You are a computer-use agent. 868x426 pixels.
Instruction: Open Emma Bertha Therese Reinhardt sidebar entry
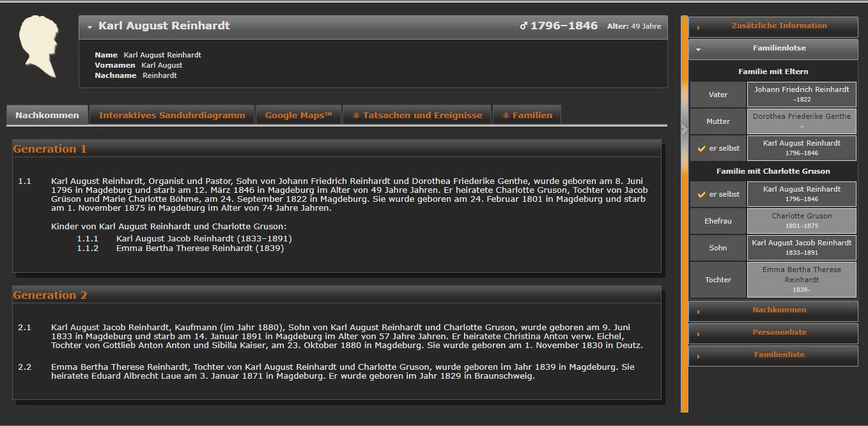[x=802, y=280]
